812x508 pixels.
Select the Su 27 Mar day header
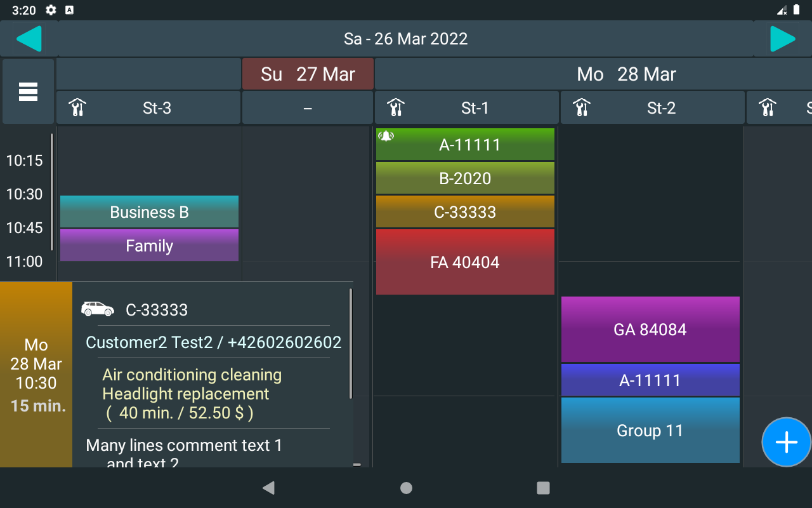tap(308, 74)
